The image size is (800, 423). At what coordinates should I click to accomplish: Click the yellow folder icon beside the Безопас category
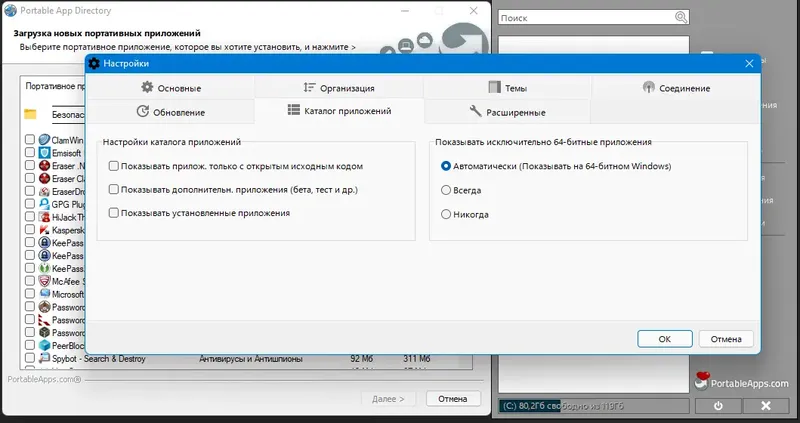[x=30, y=114]
